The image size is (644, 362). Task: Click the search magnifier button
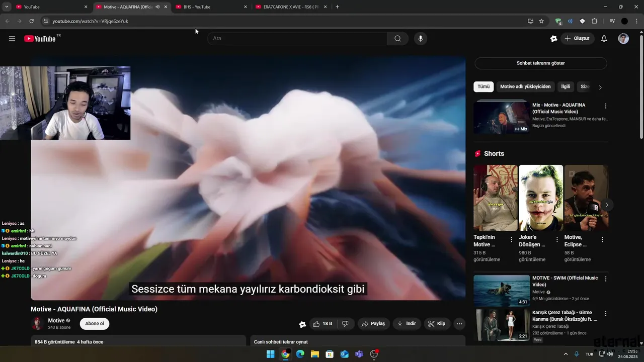(x=397, y=39)
